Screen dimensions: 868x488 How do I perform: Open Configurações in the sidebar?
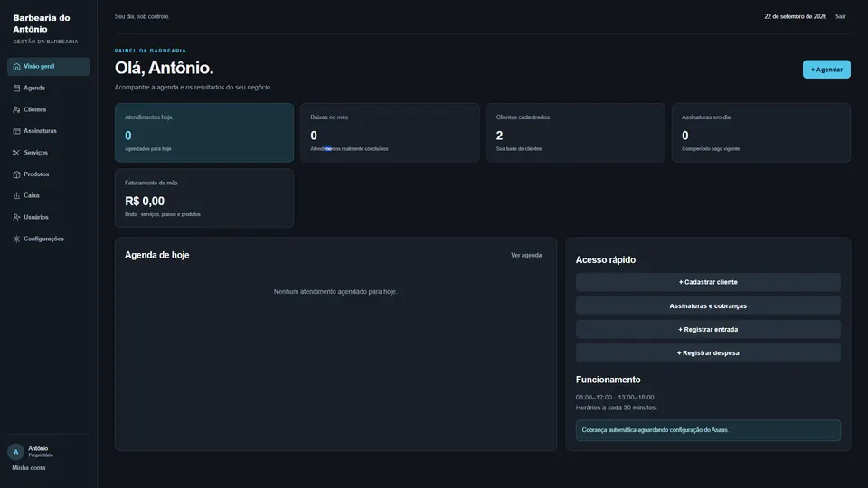click(49, 239)
